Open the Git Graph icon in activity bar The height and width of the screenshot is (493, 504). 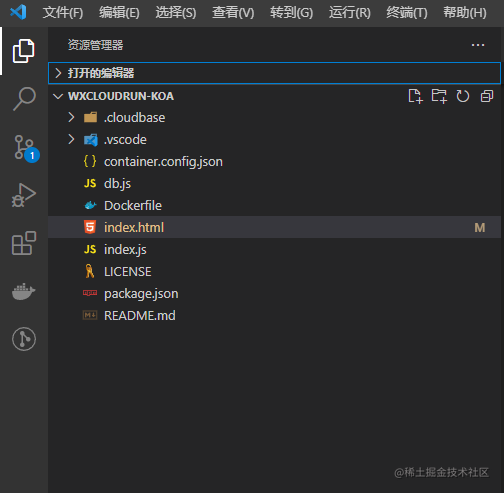click(24, 339)
